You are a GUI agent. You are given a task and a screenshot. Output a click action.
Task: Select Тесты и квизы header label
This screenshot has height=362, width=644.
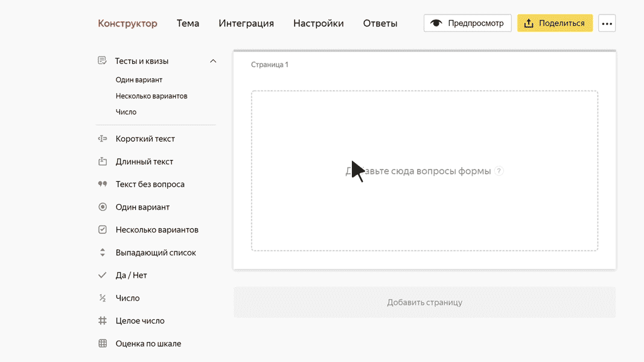point(141,61)
